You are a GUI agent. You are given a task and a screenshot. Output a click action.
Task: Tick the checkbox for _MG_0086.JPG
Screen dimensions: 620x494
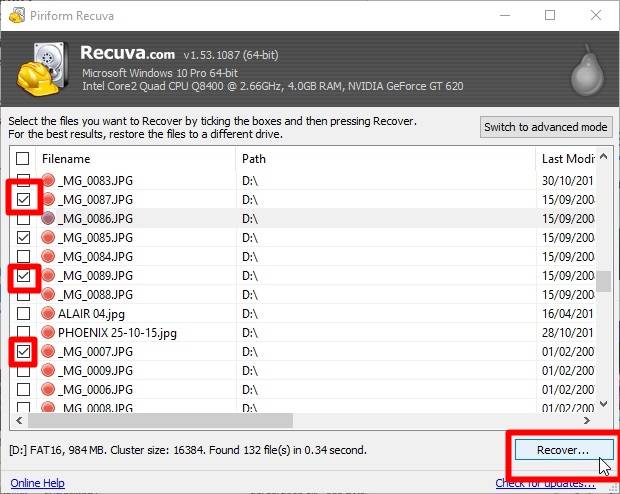pos(23,218)
